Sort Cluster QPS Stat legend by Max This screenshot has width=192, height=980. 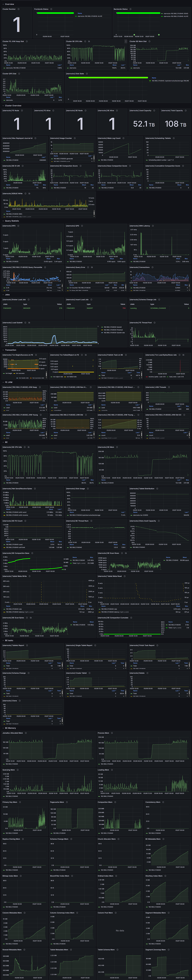click(x=60, y=97)
